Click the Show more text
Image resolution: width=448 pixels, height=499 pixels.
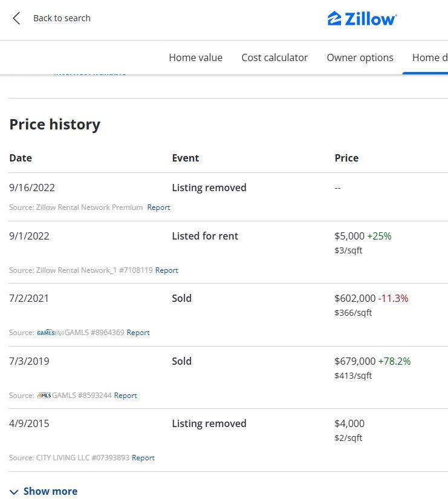pyautogui.click(x=50, y=492)
